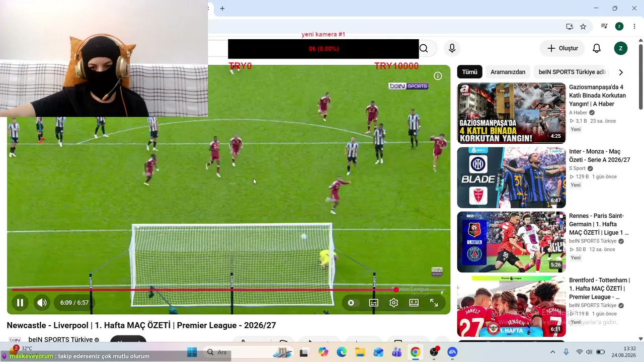Viewport: 644px width, 362px height.
Task: Open the Rennes - Paris Saint-Germain thumbnail
Action: (x=511, y=242)
